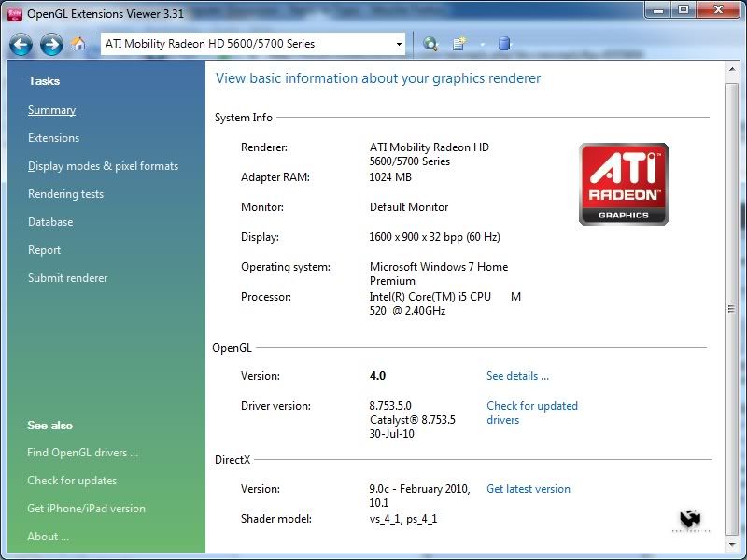Go back with the blue back arrow
Viewport: 747px width, 560px height.
[21, 45]
